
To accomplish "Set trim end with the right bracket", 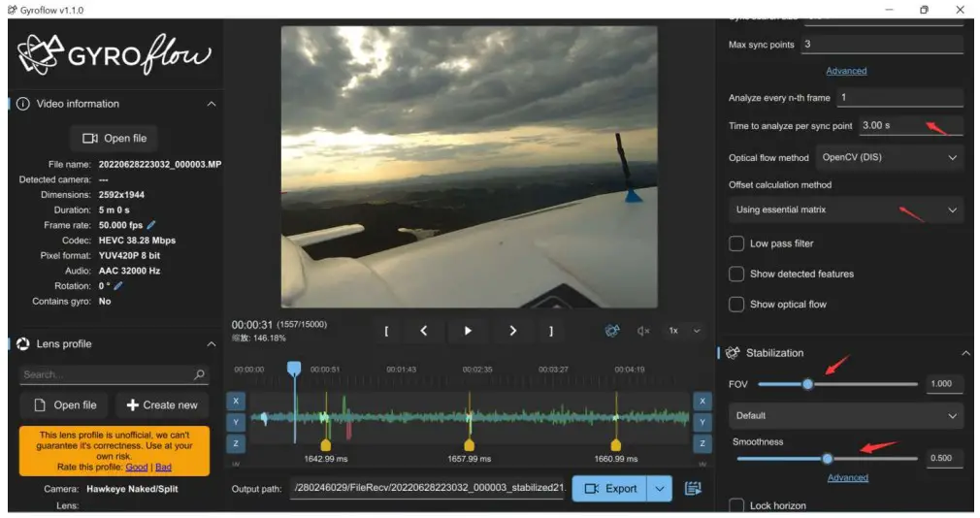I will pyautogui.click(x=550, y=331).
